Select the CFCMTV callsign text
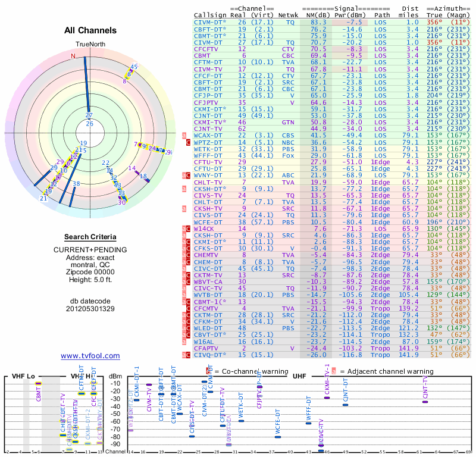The width and height of the screenshot is (476, 457). point(206,308)
